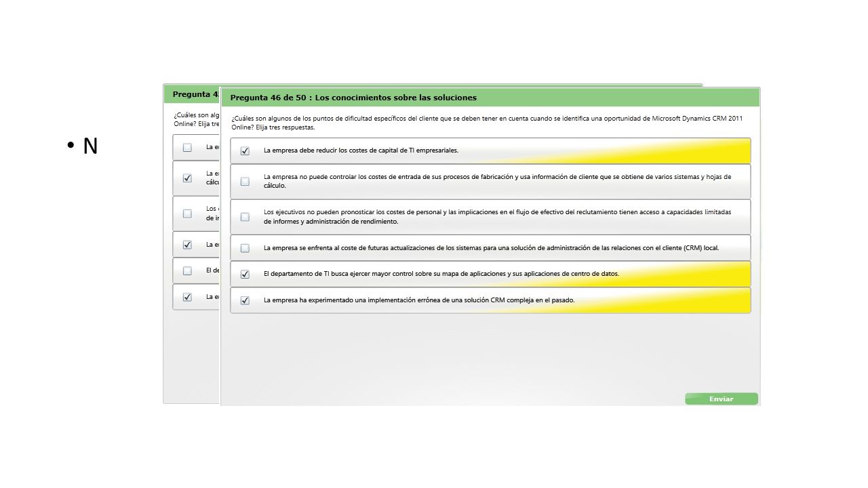Uncheck second checkbox in the background Pregunta window

point(187,178)
